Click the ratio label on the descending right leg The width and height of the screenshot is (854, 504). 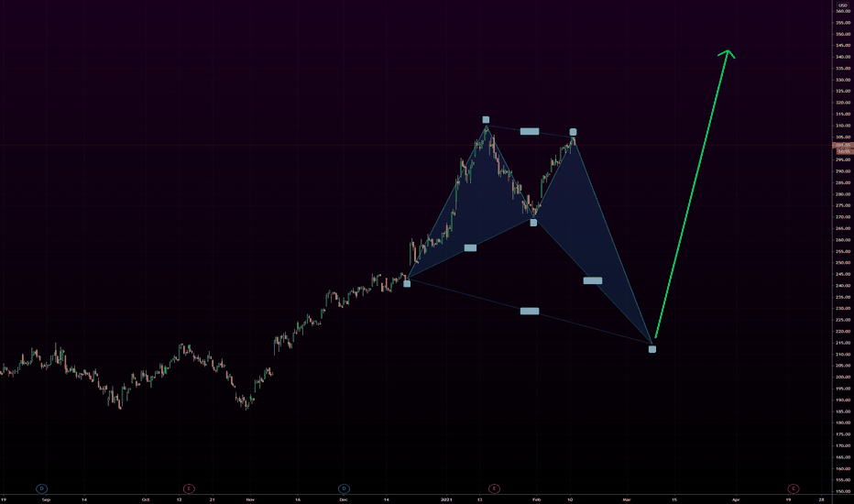click(593, 280)
